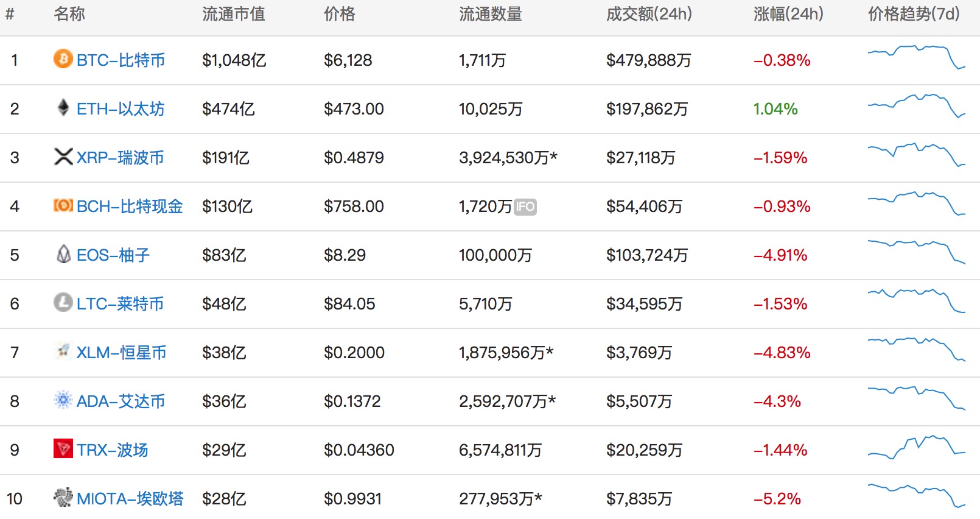The width and height of the screenshot is (980, 519).
Task: Click XRP circulating supply 3,924,530万*
Action: point(508,158)
